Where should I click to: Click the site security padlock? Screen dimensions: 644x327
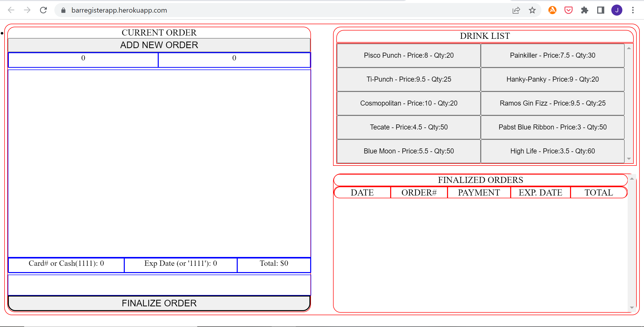click(63, 10)
